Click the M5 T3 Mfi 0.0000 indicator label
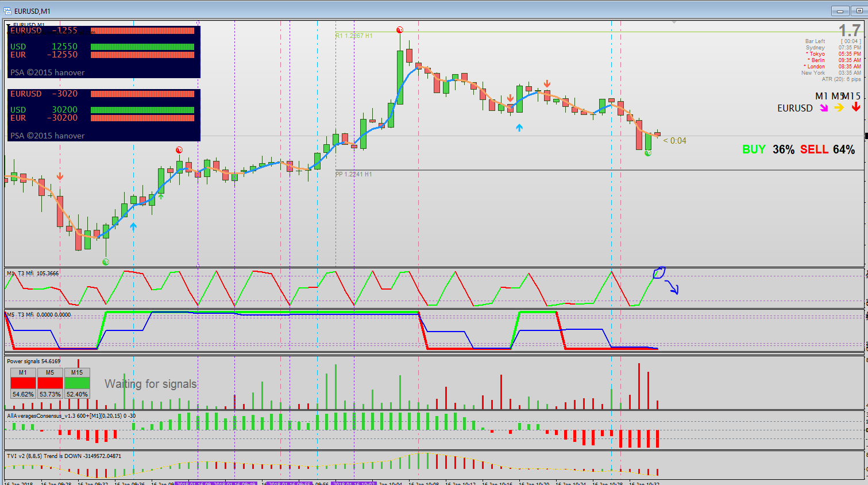The width and height of the screenshot is (868, 485). coord(38,315)
